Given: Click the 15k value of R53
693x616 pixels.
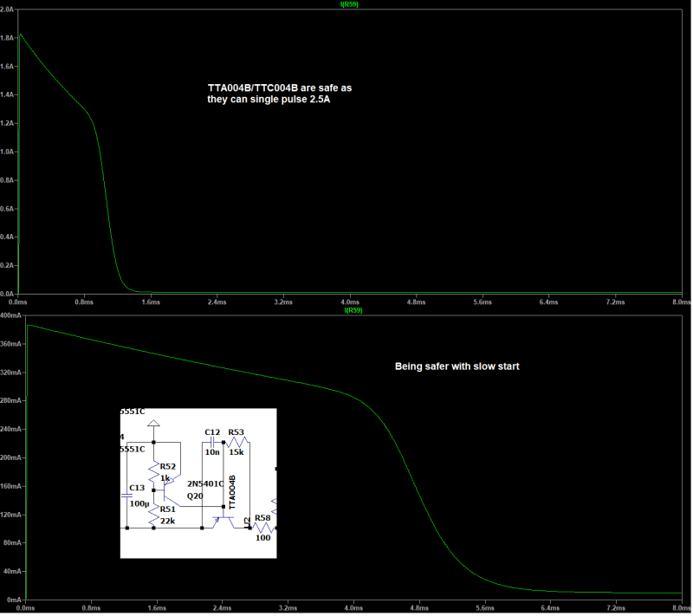Looking at the screenshot, I should pos(236,452).
